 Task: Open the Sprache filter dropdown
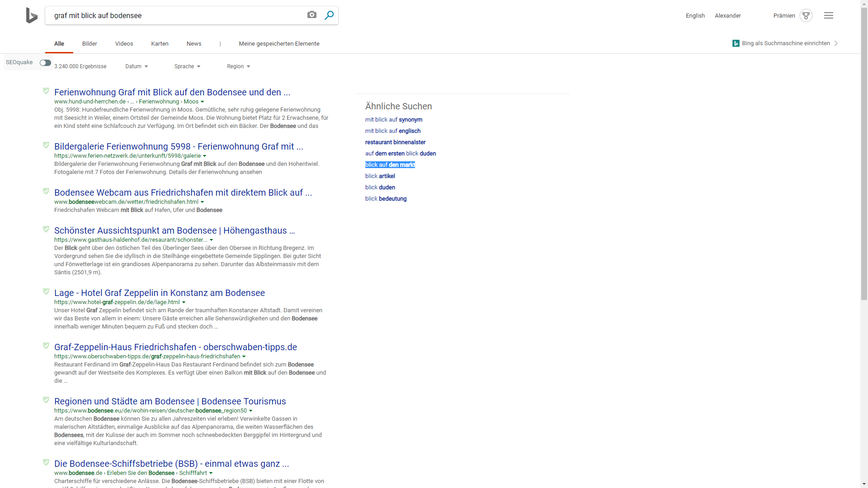click(x=187, y=66)
